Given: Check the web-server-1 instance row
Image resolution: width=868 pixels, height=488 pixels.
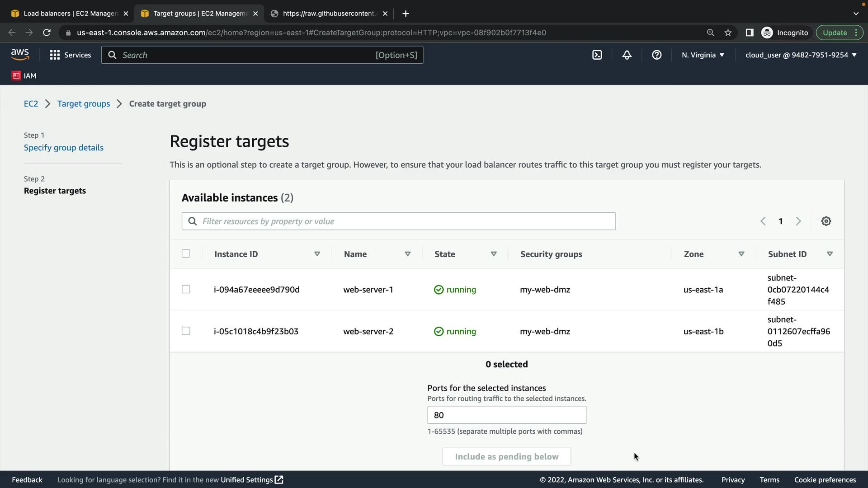Looking at the screenshot, I should 186,289.
